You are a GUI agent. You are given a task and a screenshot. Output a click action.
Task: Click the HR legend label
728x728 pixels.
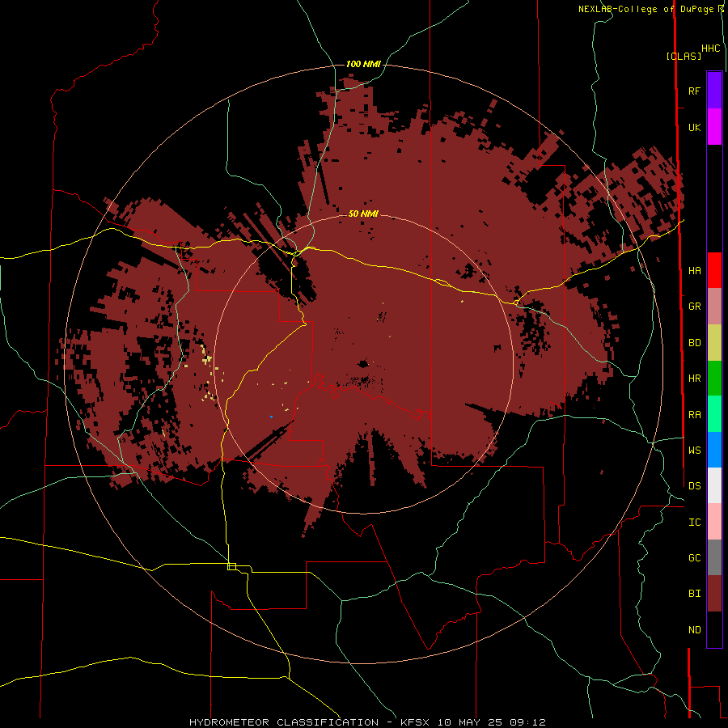[694, 379]
